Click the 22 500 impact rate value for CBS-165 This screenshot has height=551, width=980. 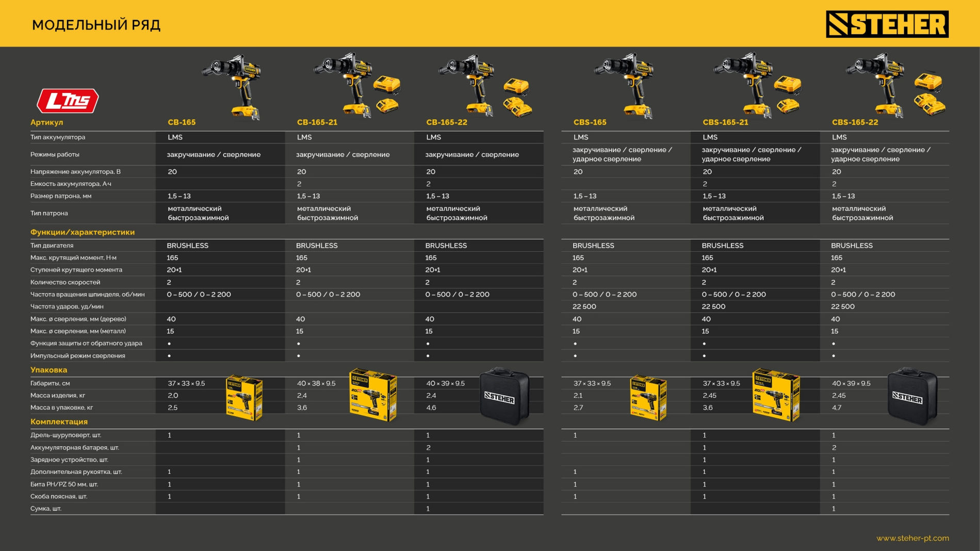[584, 306]
